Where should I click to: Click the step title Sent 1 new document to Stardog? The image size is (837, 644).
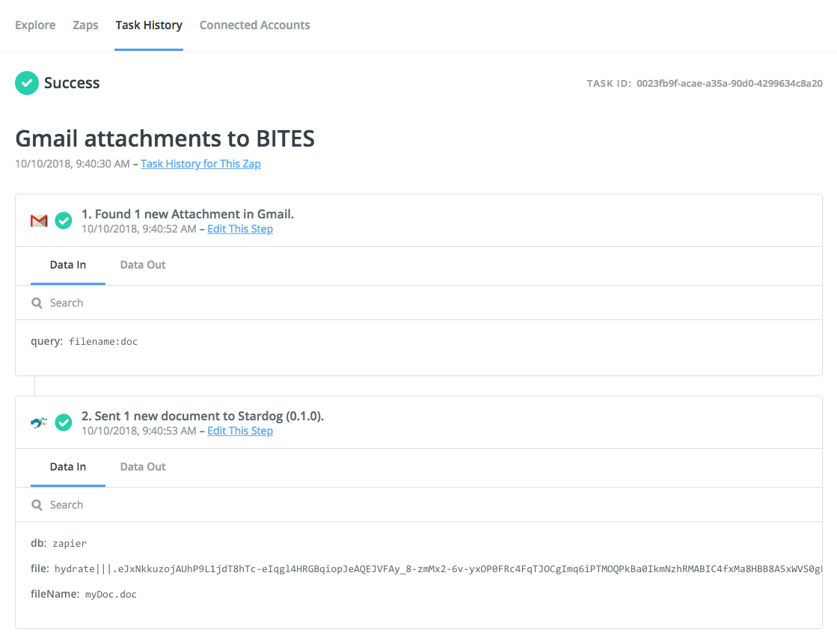[202, 416]
